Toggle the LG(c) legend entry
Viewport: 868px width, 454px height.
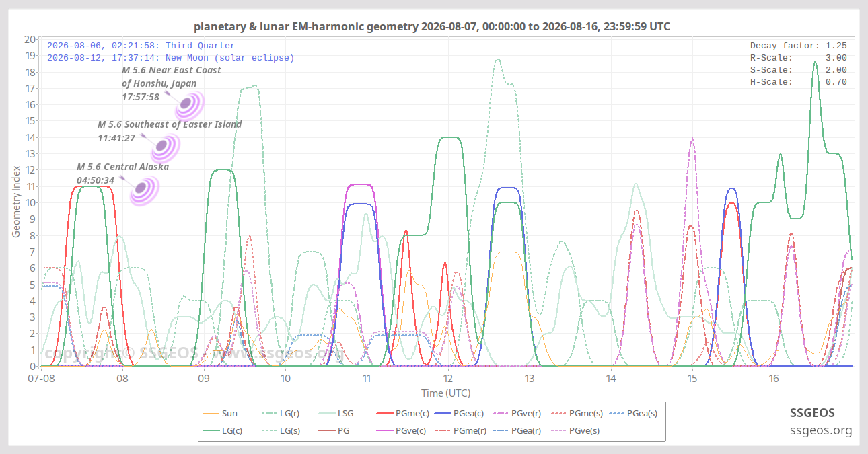[223, 430]
